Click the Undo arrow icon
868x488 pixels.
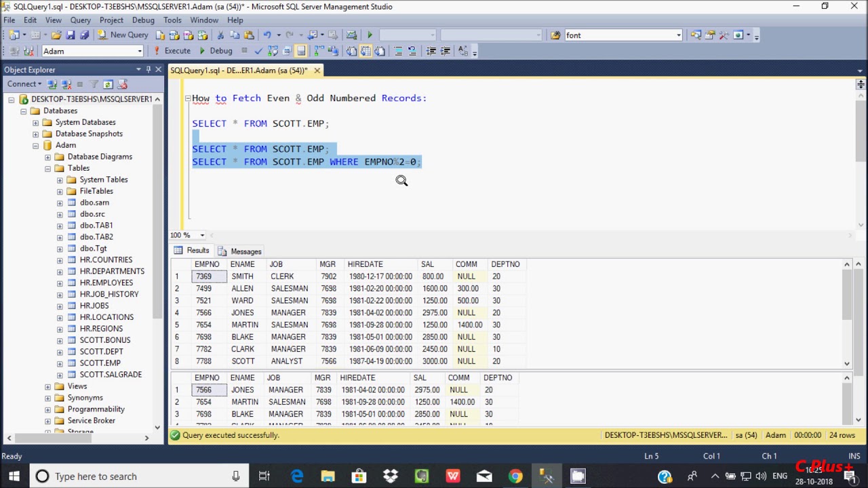(x=267, y=35)
